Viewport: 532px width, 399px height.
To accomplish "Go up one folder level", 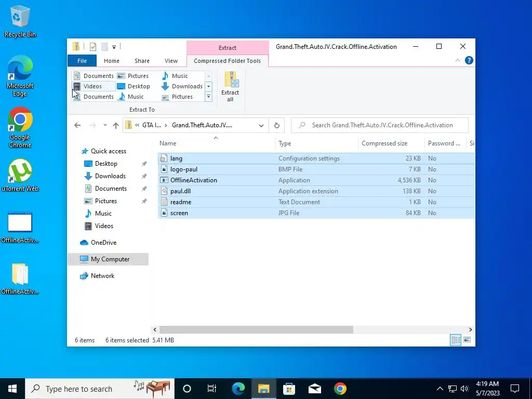I will 116,125.
